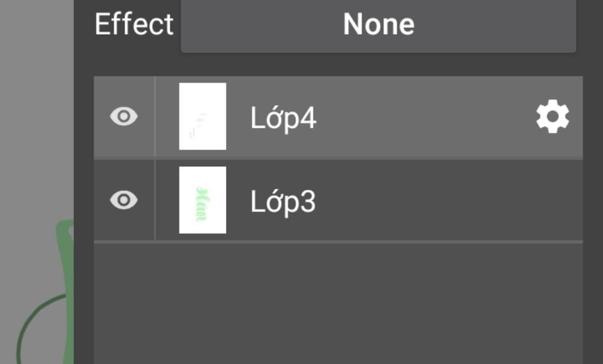Click the "None" text in Effect selector

pyautogui.click(x=378, y=25)
